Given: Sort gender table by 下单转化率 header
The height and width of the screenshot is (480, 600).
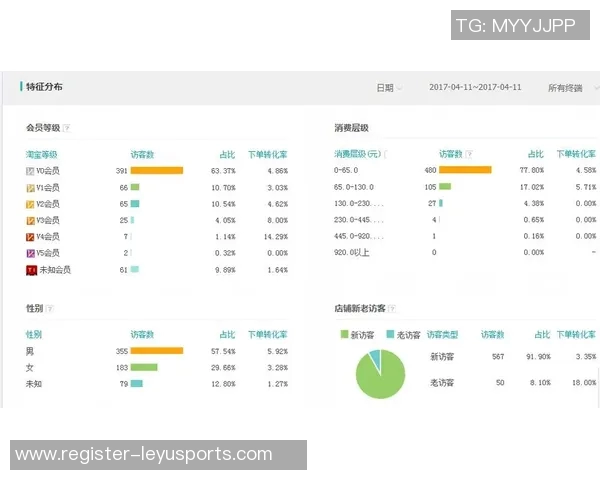Looking at the screenshot, I should pyautogui.click(x=267, y=335).
